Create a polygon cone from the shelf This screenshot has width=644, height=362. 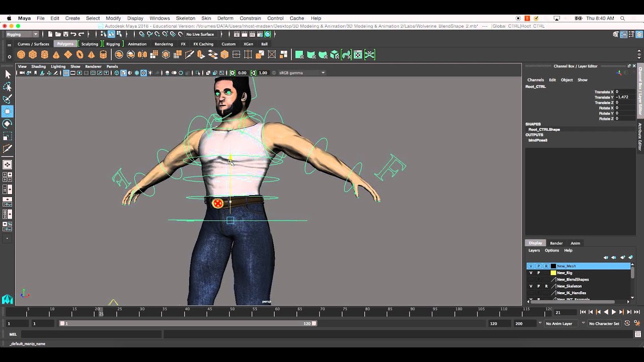coord(56,55)
